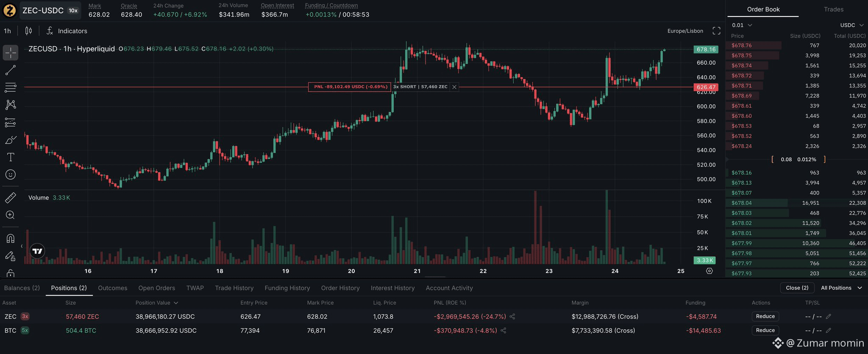Enter fullscreen chart mode

click(716, 31)
